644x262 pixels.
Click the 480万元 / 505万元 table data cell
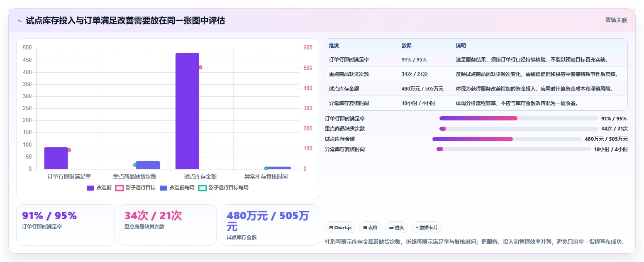pyautogui.click(x=422, y=89)
